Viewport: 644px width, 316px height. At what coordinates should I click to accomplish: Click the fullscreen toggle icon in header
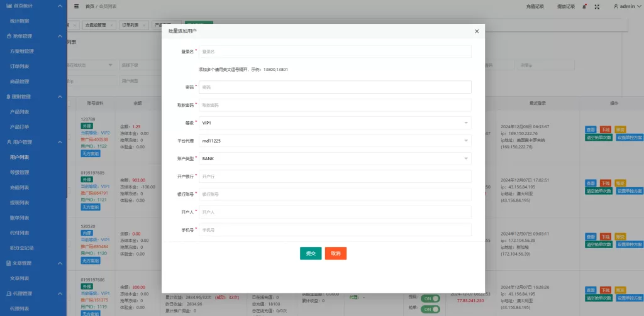point(596,6)
